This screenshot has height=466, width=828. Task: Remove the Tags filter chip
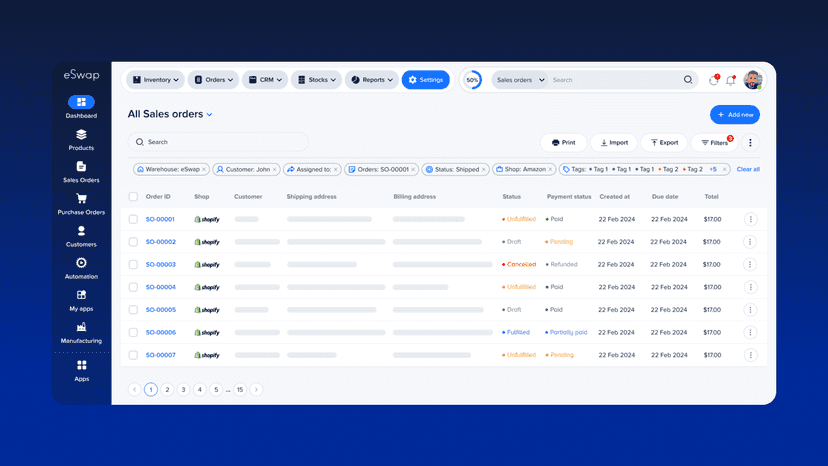pyautogui.click(x=724, y=170)
